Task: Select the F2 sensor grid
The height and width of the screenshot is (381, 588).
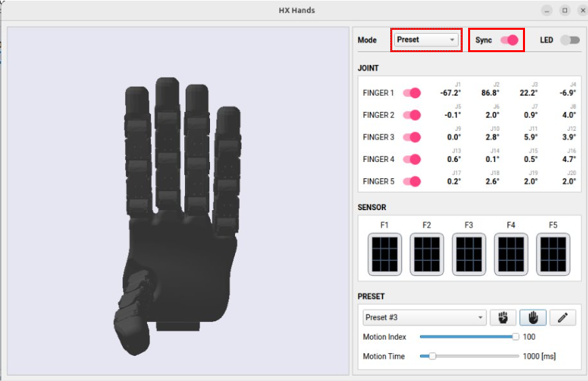Action: (x=427, y=254)
